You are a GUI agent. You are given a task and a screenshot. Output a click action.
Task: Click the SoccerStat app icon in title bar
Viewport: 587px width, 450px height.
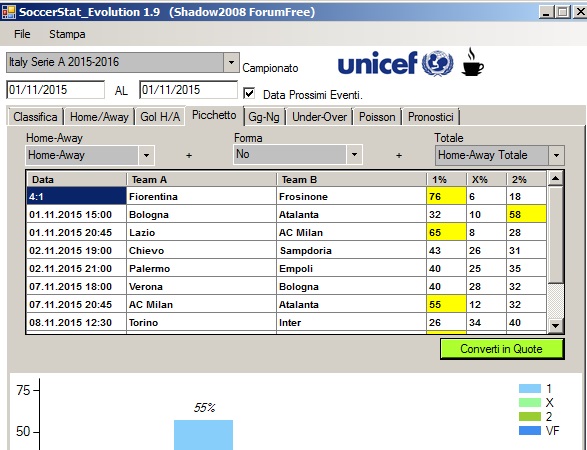(8, 12)
